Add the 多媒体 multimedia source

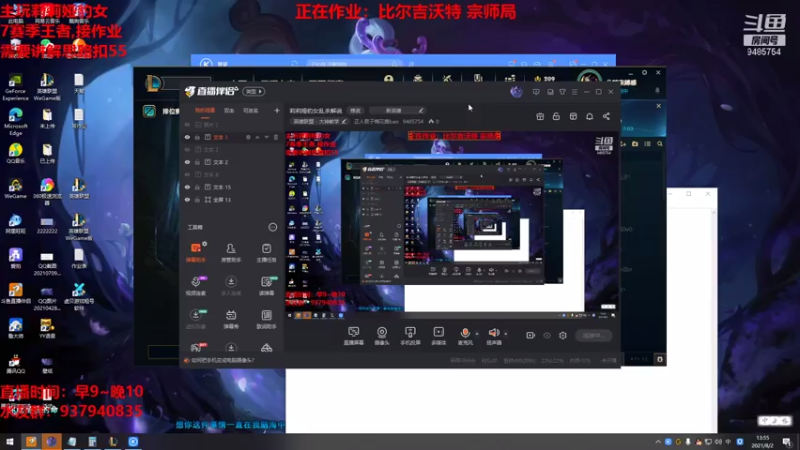pos(438,336)
